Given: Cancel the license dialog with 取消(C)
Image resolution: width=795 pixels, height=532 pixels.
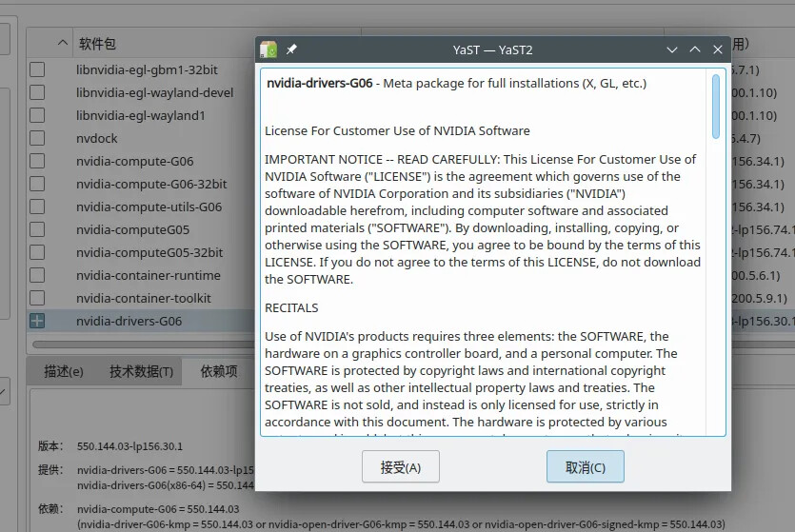Looking at the screenshot, I should tap(586, 466).
